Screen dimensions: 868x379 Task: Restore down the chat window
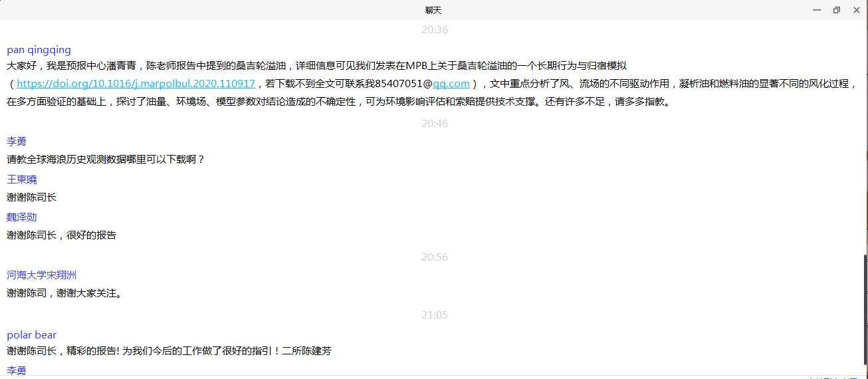[x=836, y=10]
